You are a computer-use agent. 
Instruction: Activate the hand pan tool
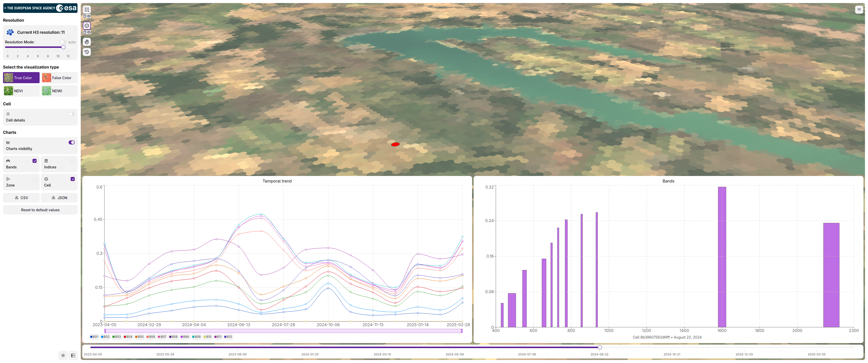click(87, 42)
